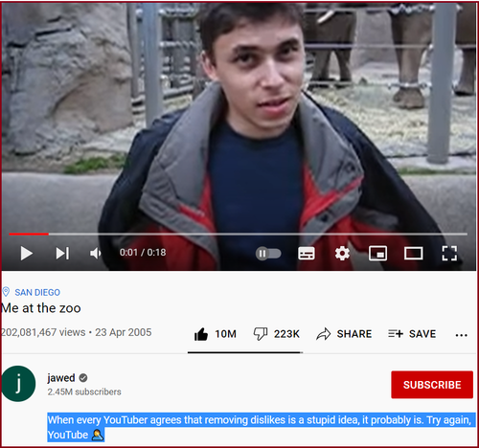Click the video description text
The width and height of the screenshot is (479, 448).
260,427
